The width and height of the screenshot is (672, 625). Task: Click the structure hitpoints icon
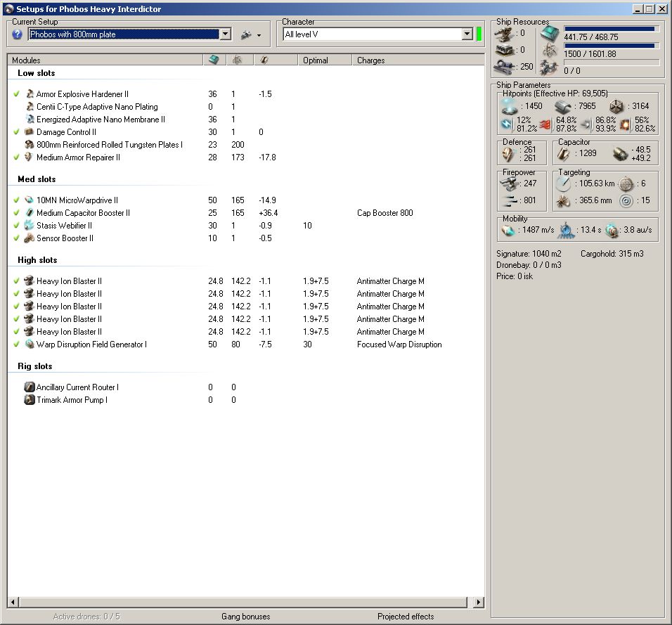pyautogui.click(x=616, y=106)
